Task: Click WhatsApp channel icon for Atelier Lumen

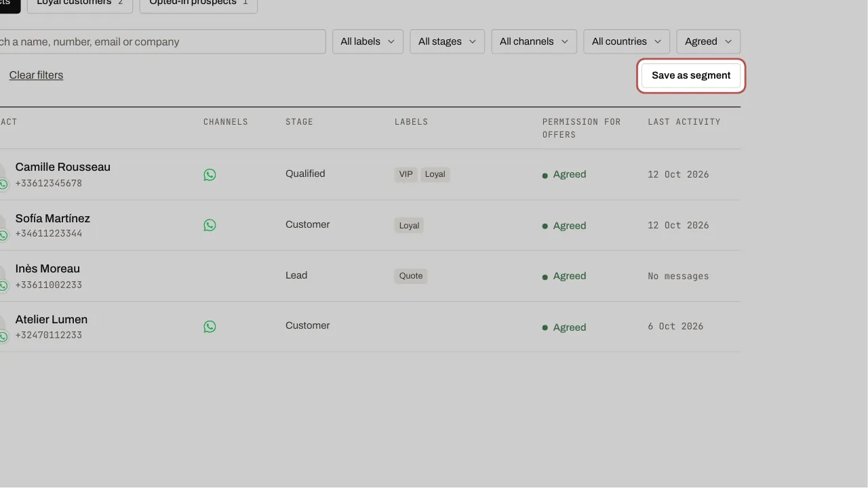Action: pyautogui.click(x=210, y=327)
